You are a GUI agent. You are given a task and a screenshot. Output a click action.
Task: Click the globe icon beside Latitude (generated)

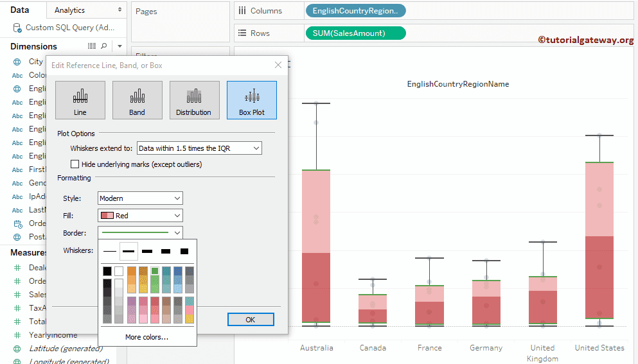[17, 349]
